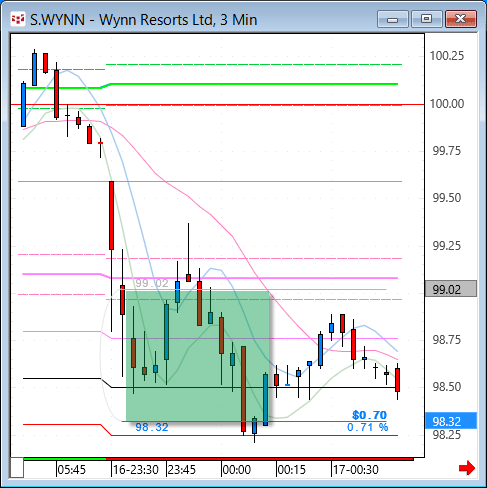Maximize the S.WYNN chart window
Viewport: 487px width, 488px height.
click(x=426, y=19)
